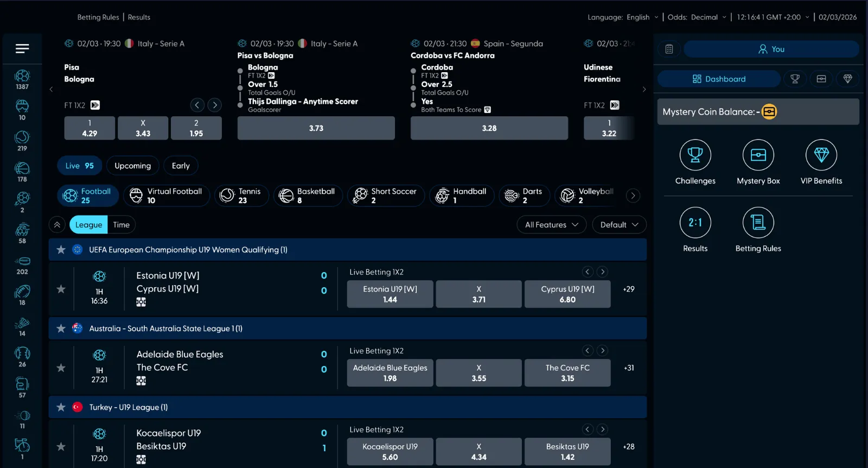Image resolution: width=868 pixels, height=468 pixels.
Task: Collapse all leagues with double chevron
Action: 57,225
